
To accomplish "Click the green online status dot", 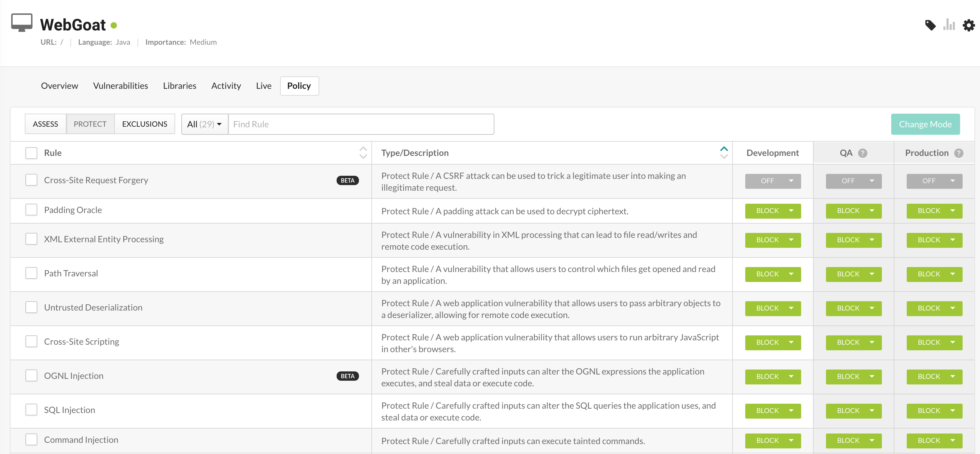I will pyautogui.click(x=113, y=25).
